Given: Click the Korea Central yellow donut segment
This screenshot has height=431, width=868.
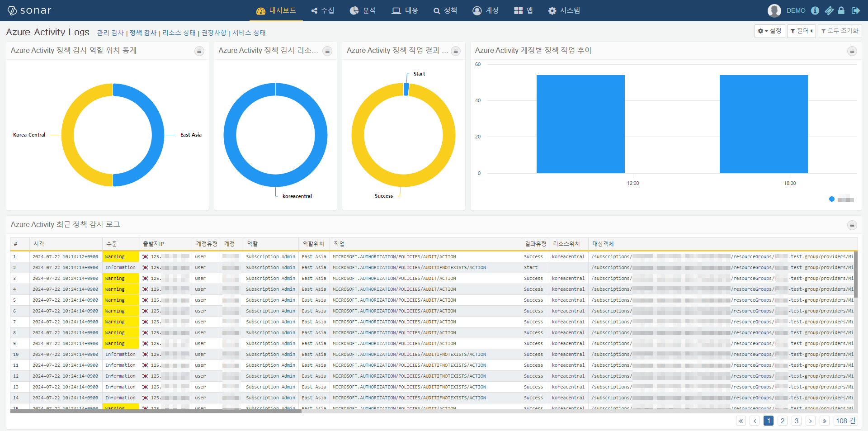Looking at the screenshot, I should (68, 135).
